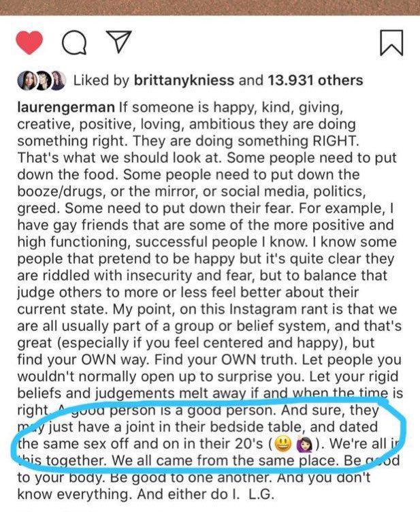Save the post with the bookmark icon
This screenshot has width=420, height=512.
(391, 43)
